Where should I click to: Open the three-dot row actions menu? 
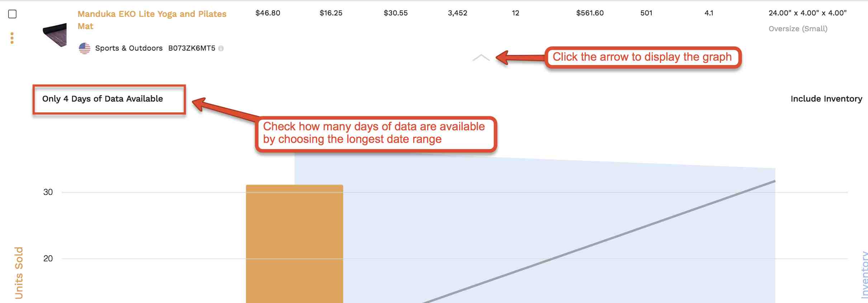(x=12, y=38)
